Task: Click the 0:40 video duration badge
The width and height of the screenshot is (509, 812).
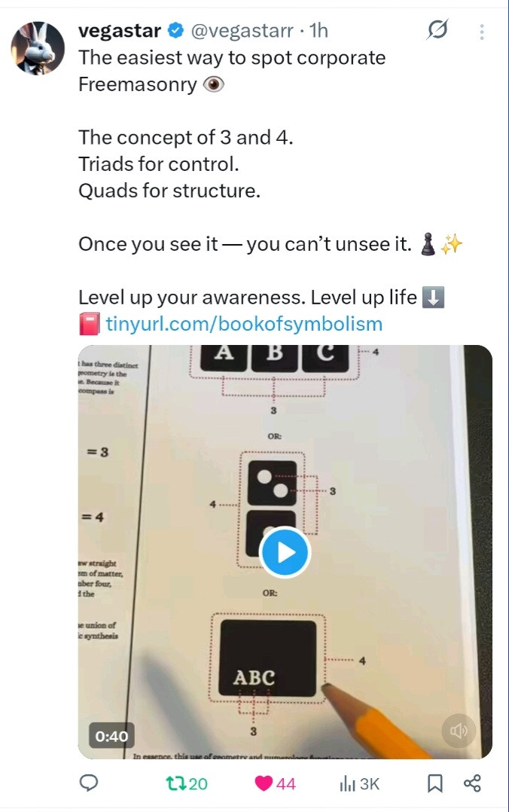Action: (x=111, y=736)
